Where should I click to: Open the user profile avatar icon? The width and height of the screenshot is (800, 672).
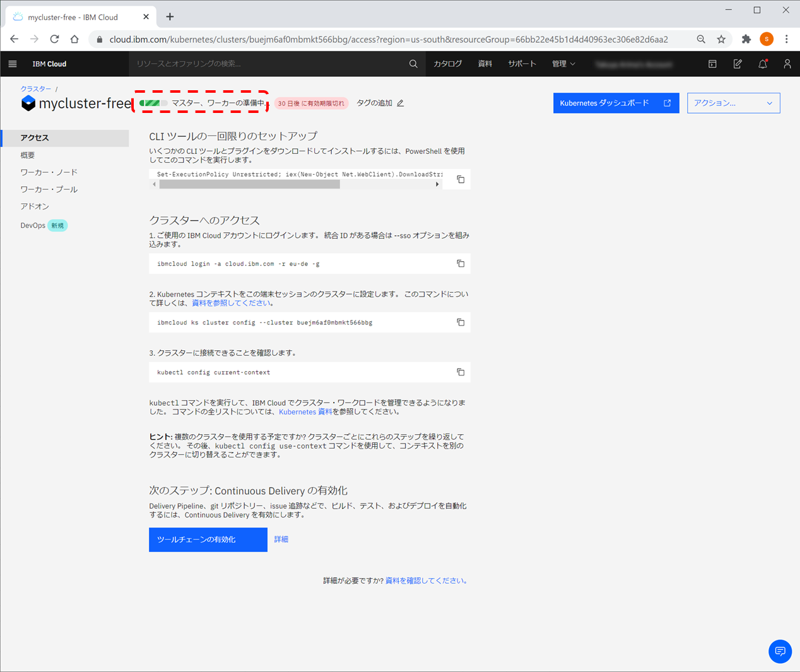(x=787, y=64)
